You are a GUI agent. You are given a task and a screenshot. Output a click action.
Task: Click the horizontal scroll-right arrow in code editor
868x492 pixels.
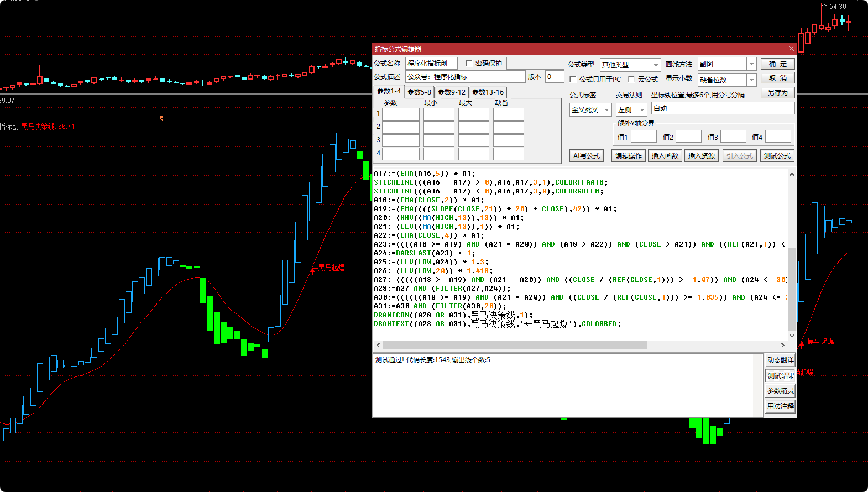coord(782,345)
